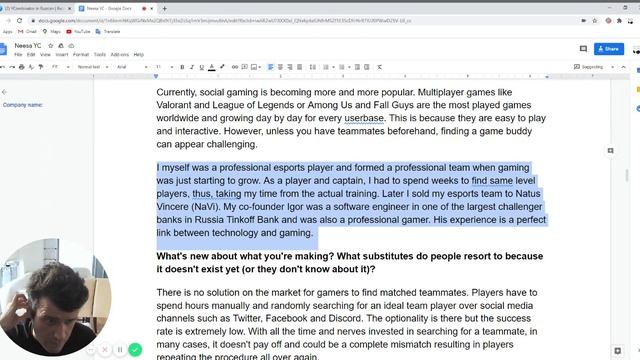The height and width of the screenshot is (360, 640).
Task: Apply a numbered list
Action: (x=326, y=67)
